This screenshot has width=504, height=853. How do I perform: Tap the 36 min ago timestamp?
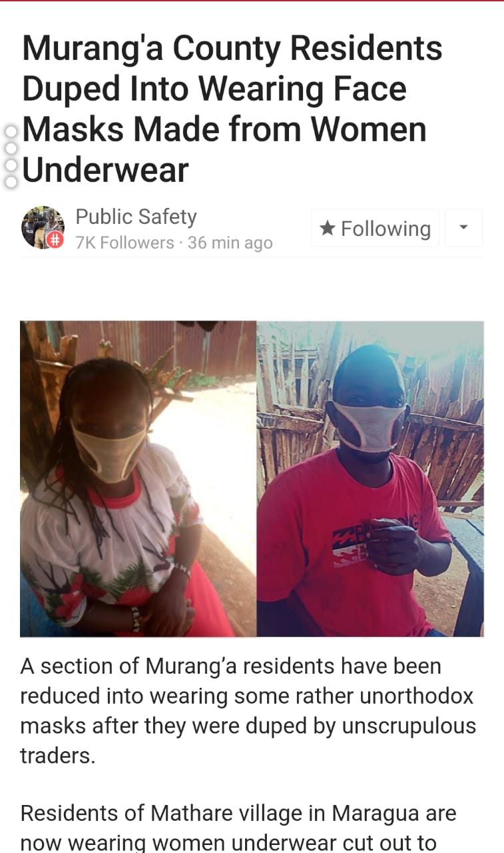click(230, 243)
